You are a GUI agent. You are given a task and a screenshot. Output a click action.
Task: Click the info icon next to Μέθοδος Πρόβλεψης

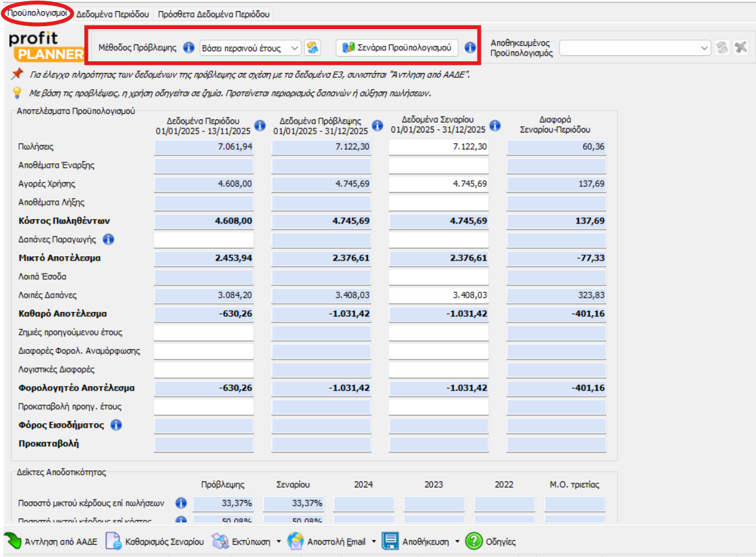(189, 48)
